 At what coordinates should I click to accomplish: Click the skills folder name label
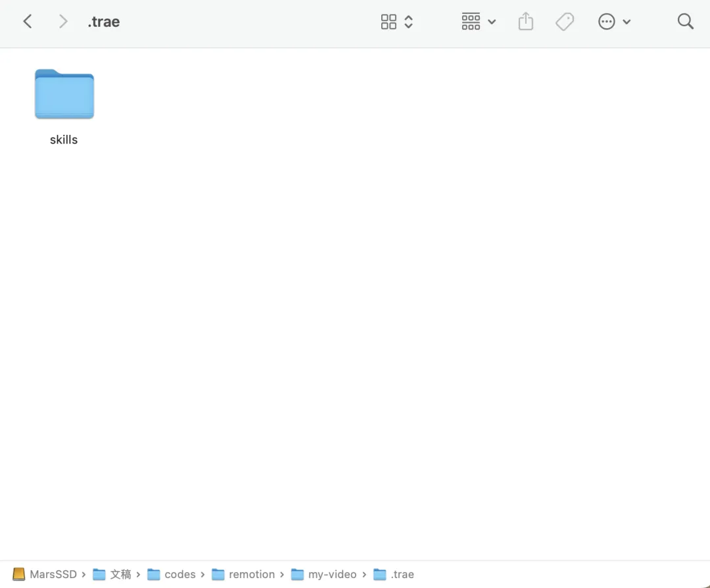(x=64, y=139)
